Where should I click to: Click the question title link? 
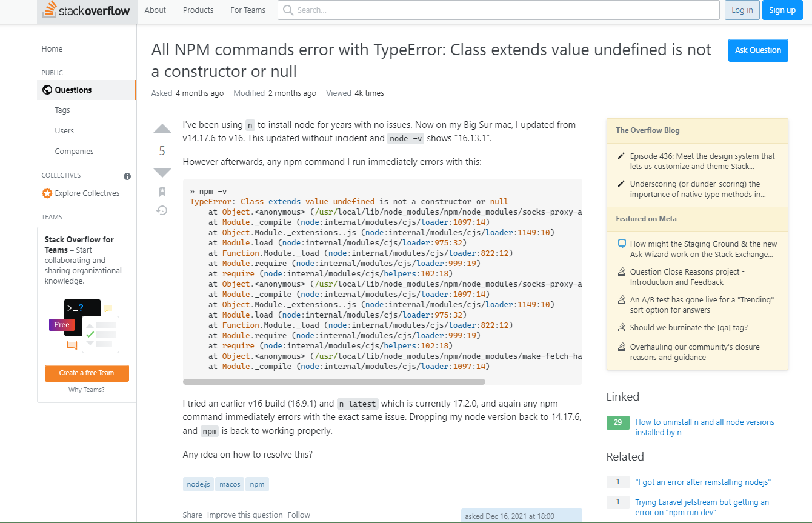pyautogui.click(x=431, y=61)
